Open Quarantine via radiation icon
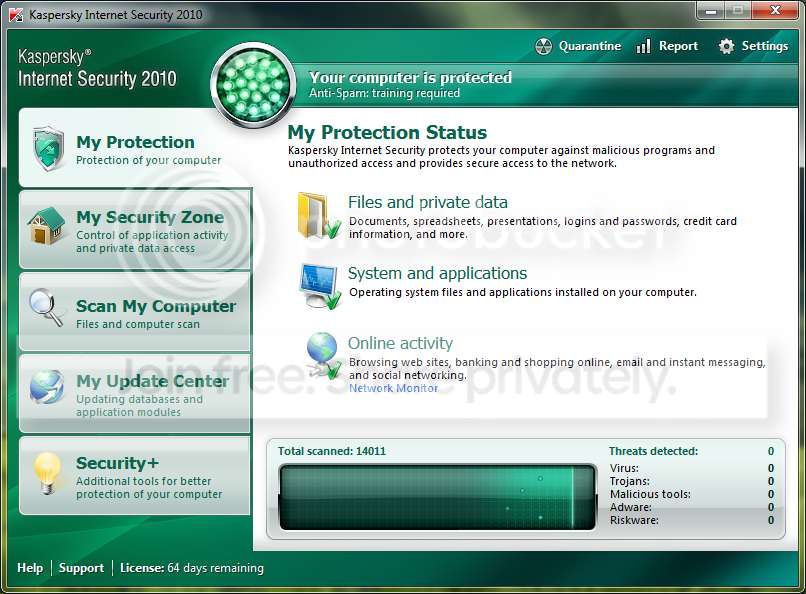806x594 pixels. (x=543, y=46)
